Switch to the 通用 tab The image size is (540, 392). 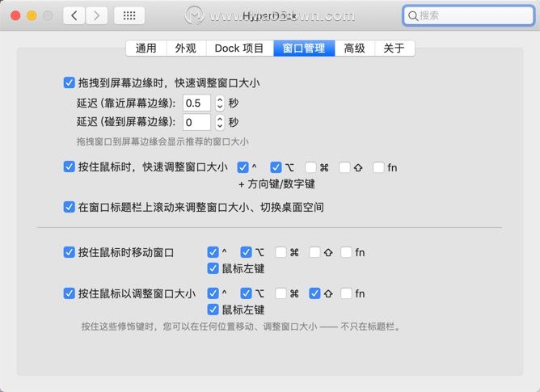[146, 48]
